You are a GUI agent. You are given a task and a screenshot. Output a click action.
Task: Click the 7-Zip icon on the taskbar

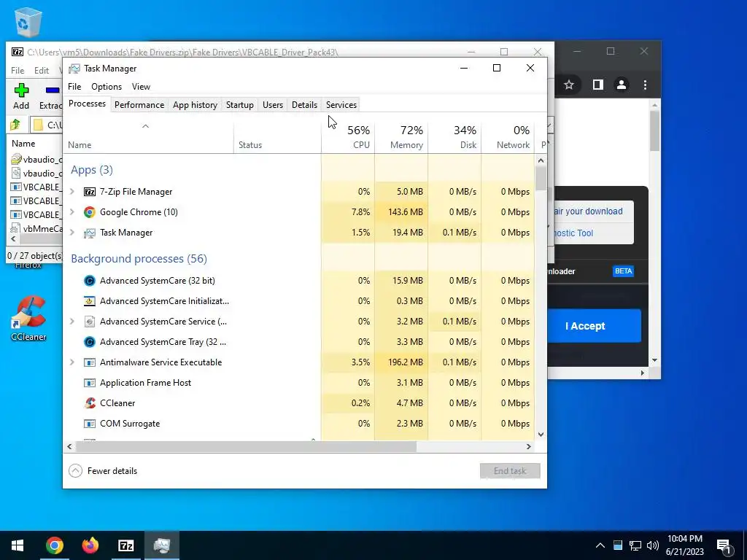(125, 545)
